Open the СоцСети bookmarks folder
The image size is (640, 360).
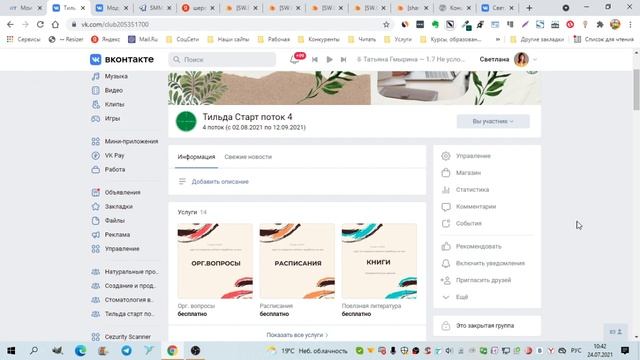[x=182, y=39]
